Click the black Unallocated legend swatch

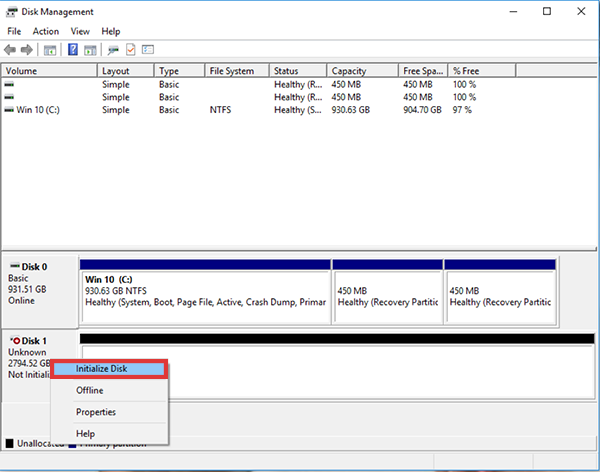pos(10,444)
